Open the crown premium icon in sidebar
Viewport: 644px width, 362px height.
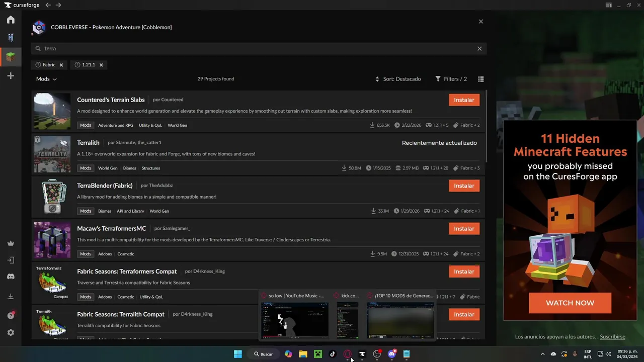tap(11, 243)
